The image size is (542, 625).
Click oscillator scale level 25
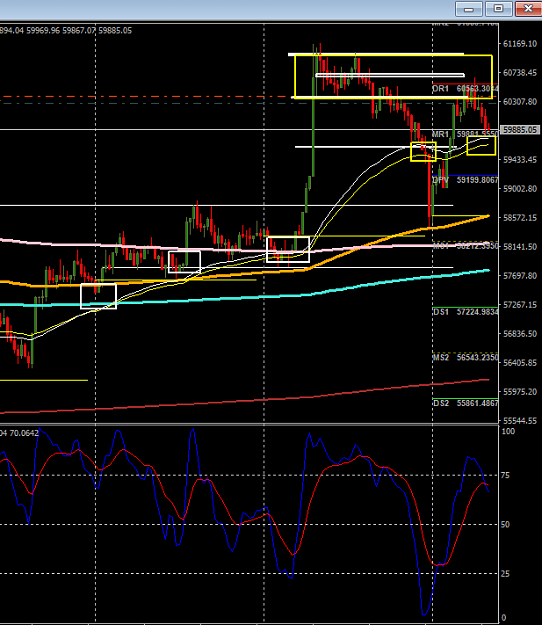(505, 574)
